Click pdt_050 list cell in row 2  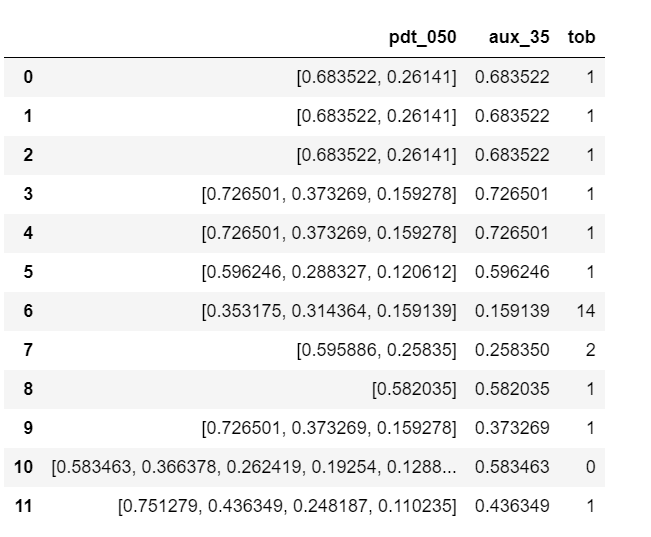[x=376, y=156]
